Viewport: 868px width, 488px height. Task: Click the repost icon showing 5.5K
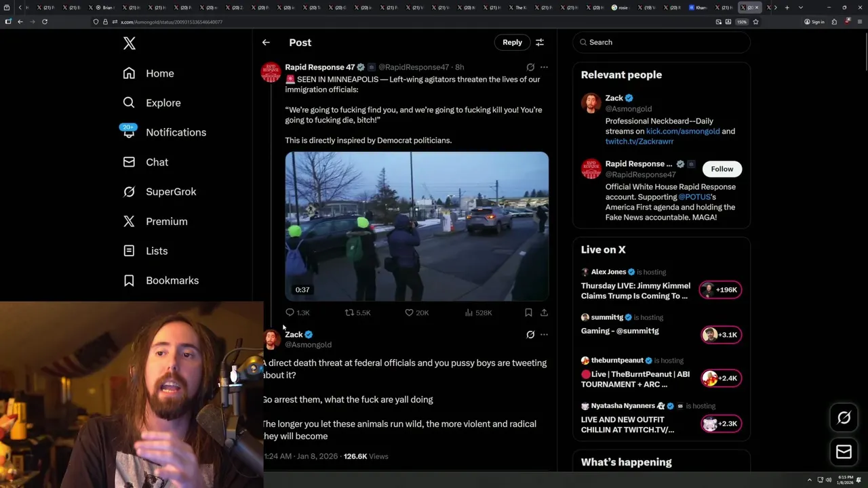(357, 312)
